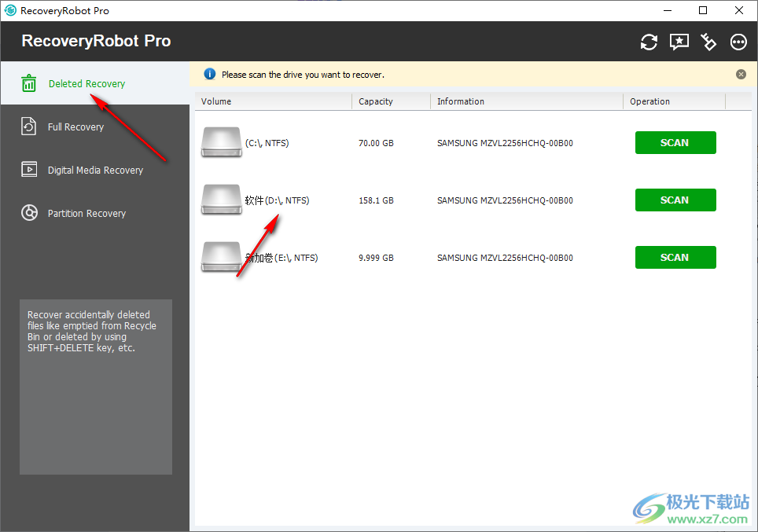Click the SAMSUNG info text for C: drive

tap(505, 143)
